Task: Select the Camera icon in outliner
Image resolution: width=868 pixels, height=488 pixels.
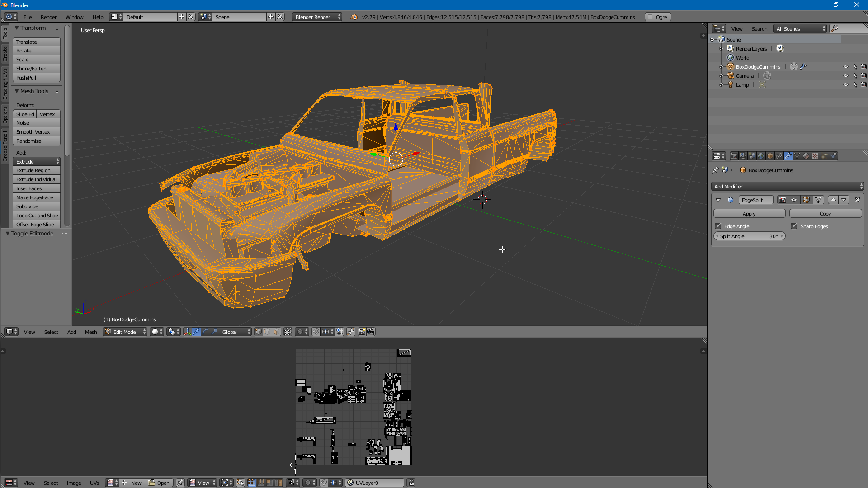Action: pos(730,75)
